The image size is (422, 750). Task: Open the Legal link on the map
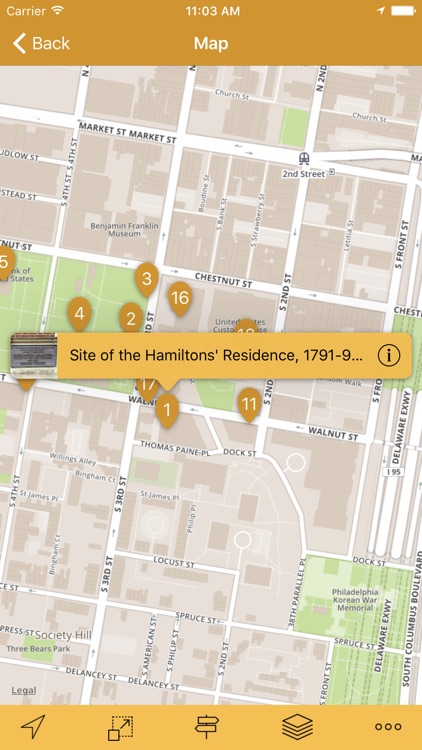[x=23, y=690]
